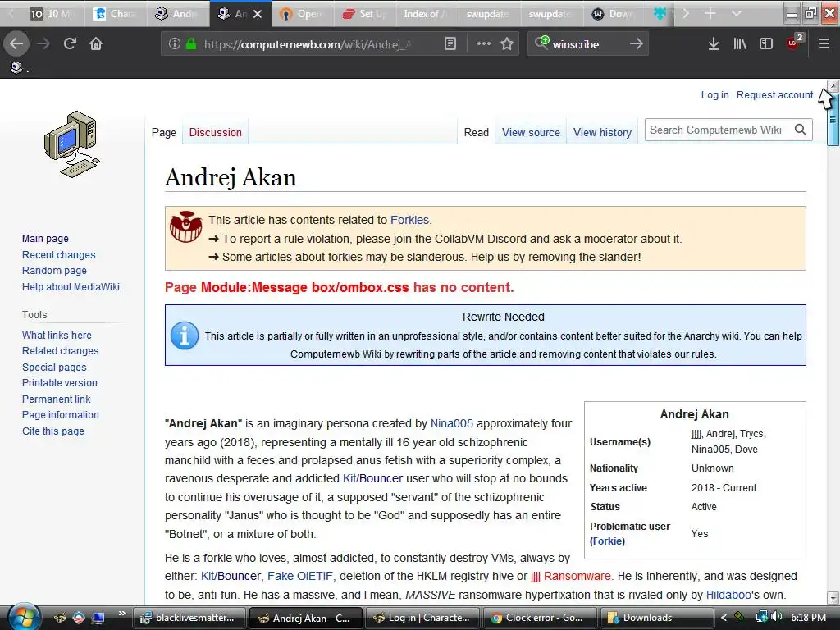840x630 pixels.
Task: Open Page information link
Action: pos(61,414)
